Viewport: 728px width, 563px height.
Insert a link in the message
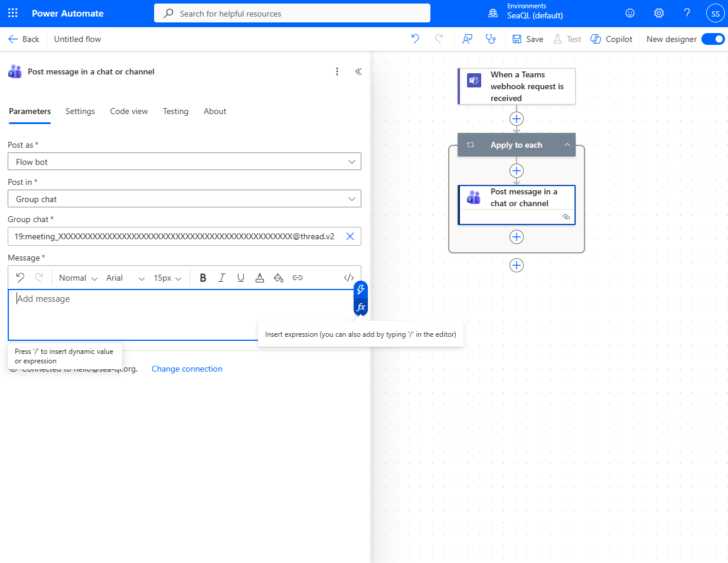298,278
